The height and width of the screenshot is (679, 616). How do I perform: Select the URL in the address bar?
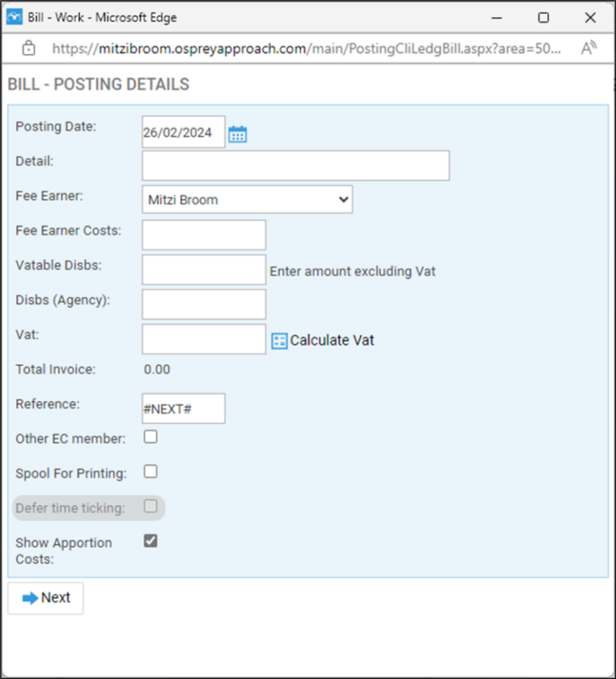(305, 48)
